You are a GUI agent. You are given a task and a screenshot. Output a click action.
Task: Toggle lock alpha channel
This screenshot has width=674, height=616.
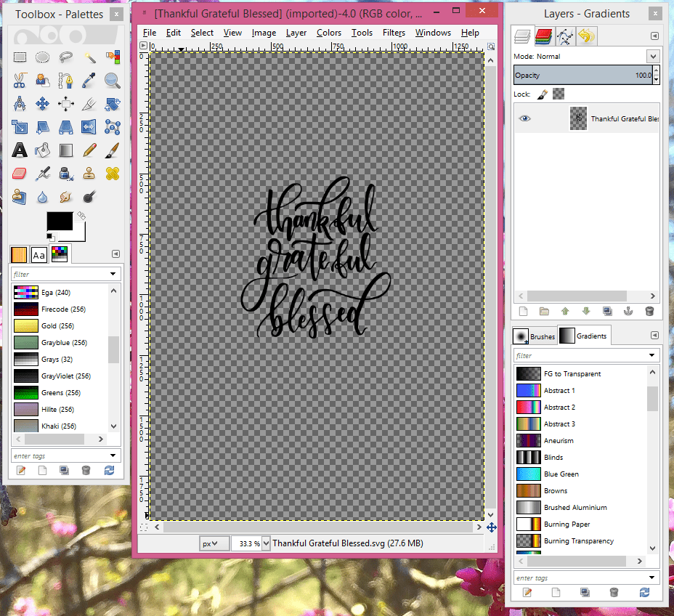click(558, 94)
